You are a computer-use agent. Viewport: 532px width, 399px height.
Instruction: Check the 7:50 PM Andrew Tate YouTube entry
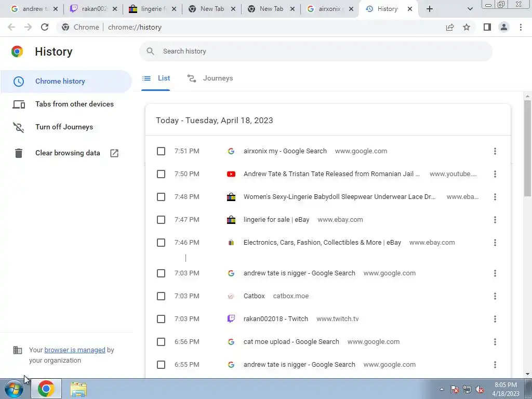click(161, 174)
